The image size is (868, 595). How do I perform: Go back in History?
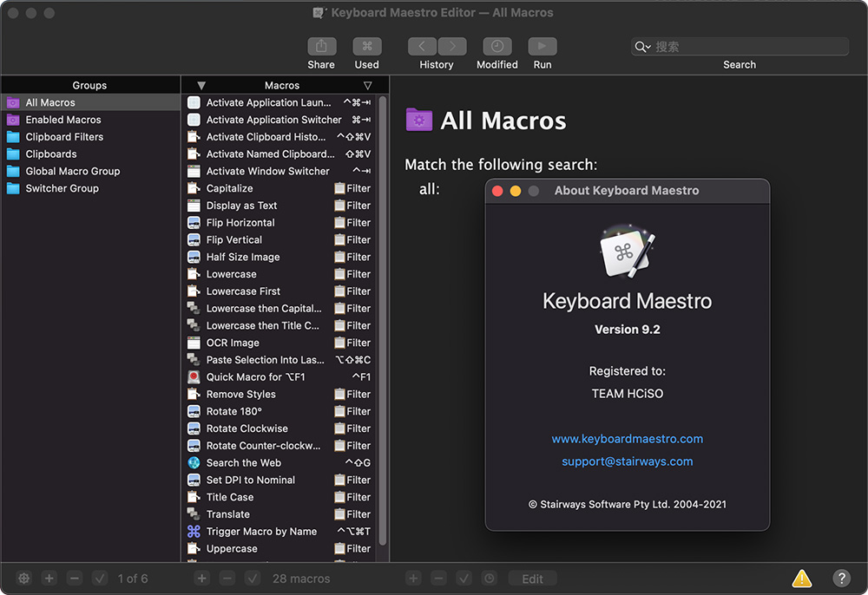(423, 47)
